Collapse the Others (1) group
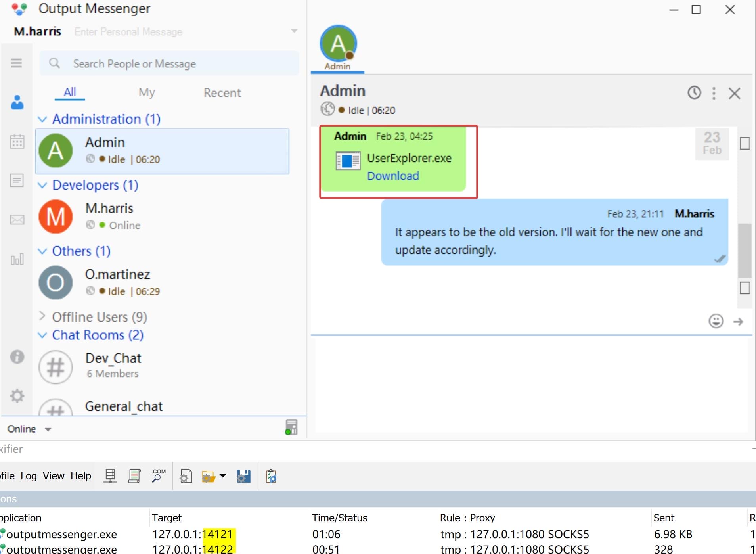The height and width of the screenshot is (554, 756). [42, 251]
